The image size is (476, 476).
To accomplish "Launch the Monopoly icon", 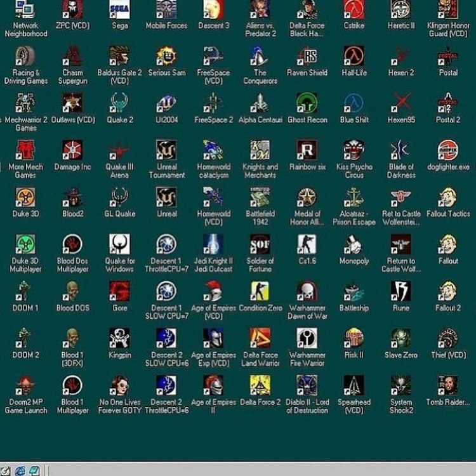I will tap(354, 244).
